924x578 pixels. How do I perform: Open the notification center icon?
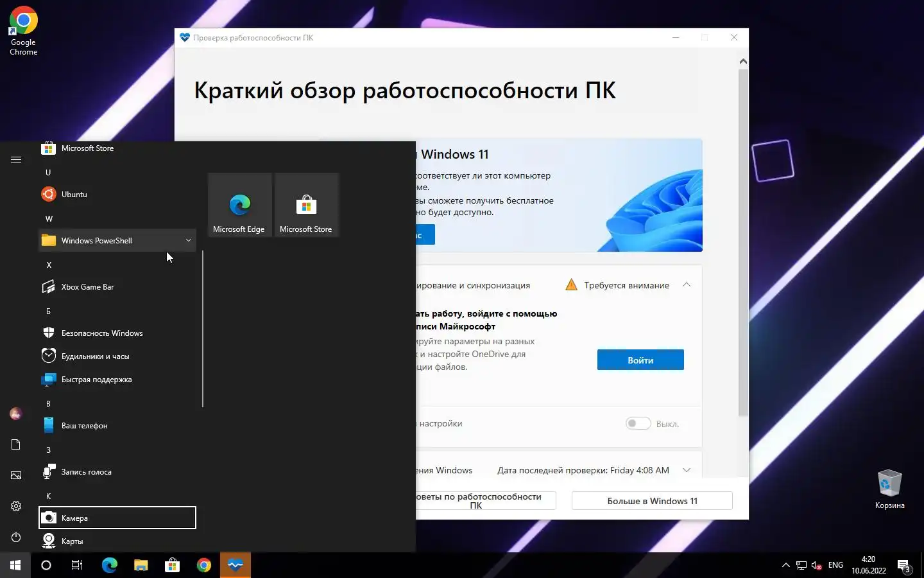[905, 565]
